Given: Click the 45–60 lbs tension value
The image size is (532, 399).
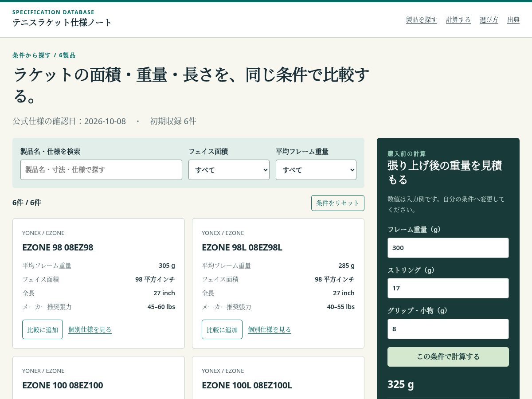Looking at the screenshot, I should click(161, 307).
